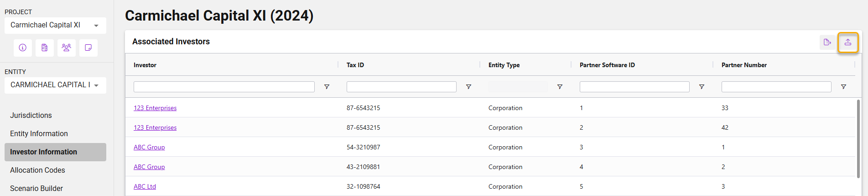Open the Partner Software ID filter icon
Screen dimensions: 868x196
point(702,87)
